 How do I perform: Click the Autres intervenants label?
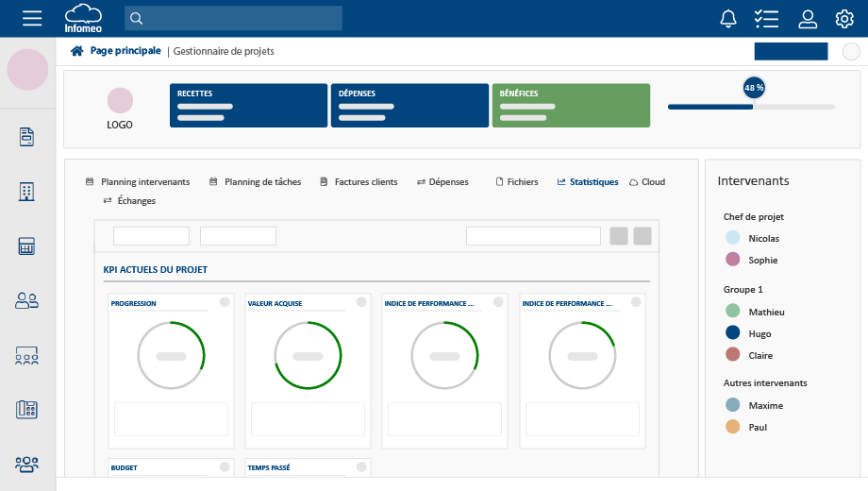click(765, 383)
